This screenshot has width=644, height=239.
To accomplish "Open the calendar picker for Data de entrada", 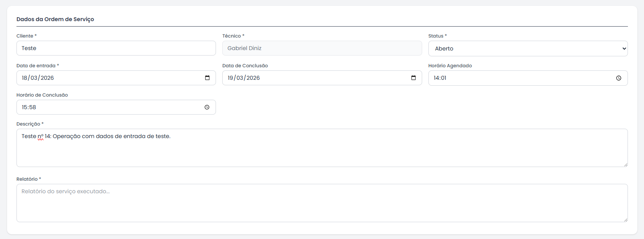I will [207, 78].
